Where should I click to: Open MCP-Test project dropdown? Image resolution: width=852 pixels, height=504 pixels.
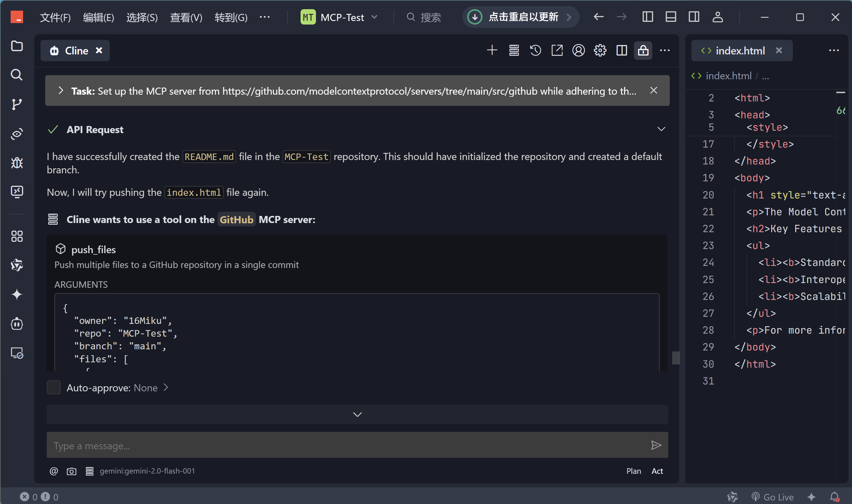coord(340,17)
